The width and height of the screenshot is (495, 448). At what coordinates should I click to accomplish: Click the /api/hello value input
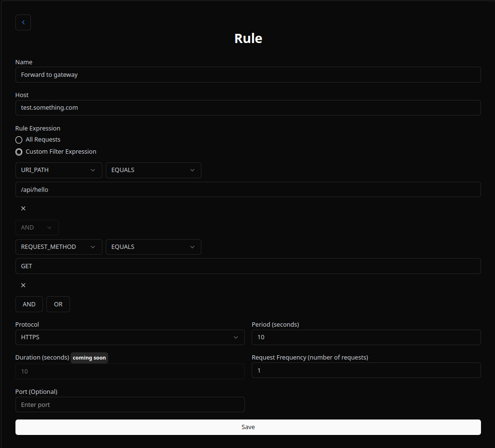click(248, 189)
